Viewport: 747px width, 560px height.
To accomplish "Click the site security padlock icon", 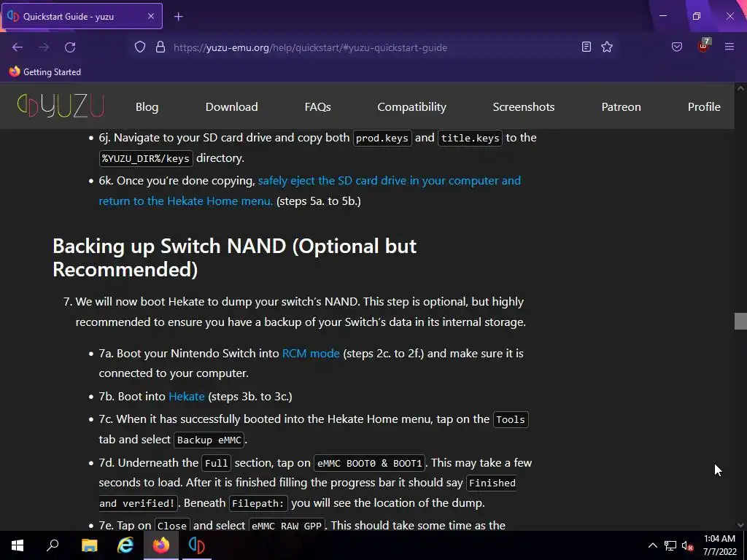I will coord(160,47).
